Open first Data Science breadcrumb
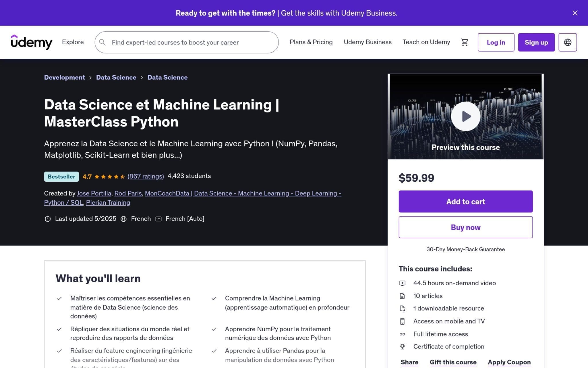This screenshot has height=368, width=588. [116, 77]
